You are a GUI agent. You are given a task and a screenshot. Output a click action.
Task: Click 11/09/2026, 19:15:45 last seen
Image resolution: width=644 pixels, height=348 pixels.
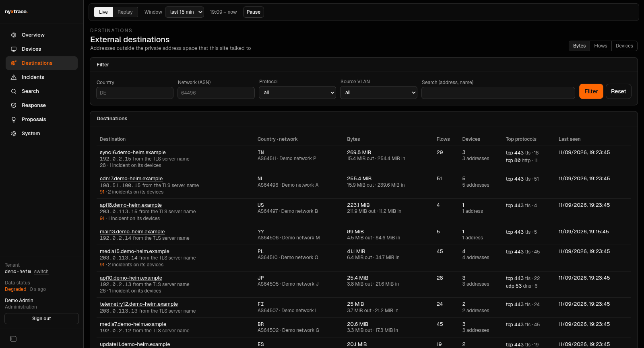pyautogui.click(x=584, y=232)
